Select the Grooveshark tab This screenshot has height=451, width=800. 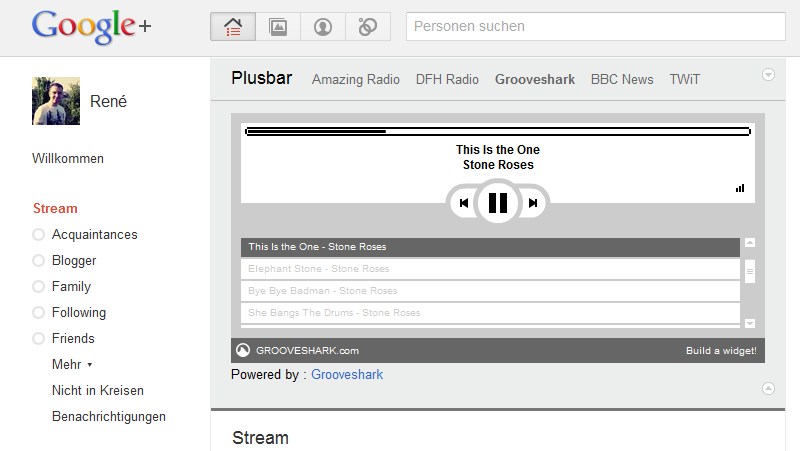pos(535,80)
